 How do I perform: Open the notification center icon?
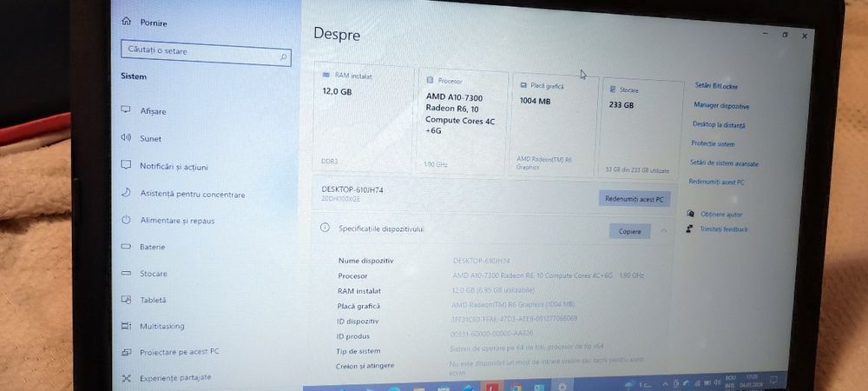point(773,381)
